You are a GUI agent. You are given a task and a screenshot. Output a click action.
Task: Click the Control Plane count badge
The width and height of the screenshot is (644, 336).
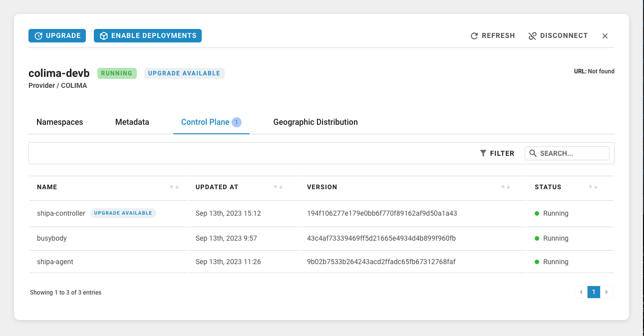[x=237, y=122]
